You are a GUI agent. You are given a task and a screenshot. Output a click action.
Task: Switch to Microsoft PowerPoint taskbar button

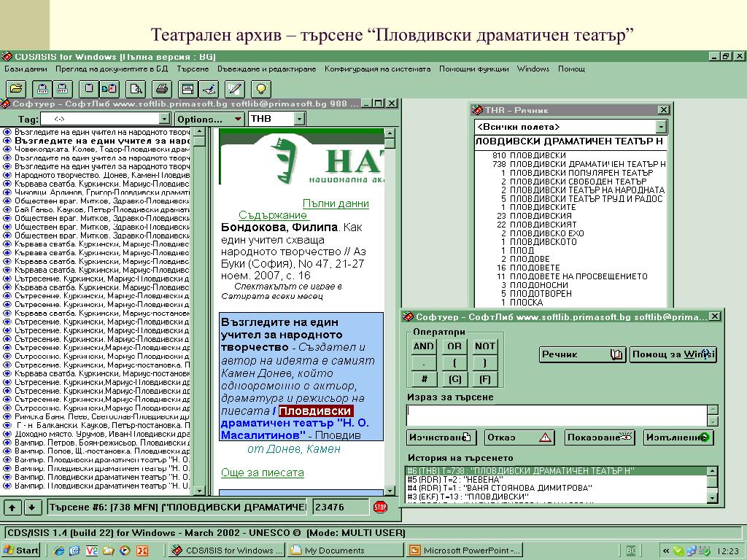(465, 551)
